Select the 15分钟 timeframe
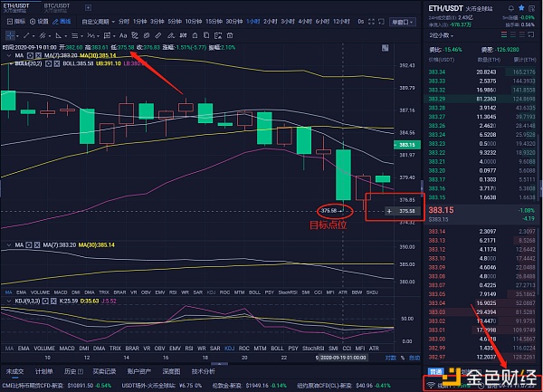Image resolution: width=543 pixels, height=392 pixels. pyautogui.click(x=214, y=22)
